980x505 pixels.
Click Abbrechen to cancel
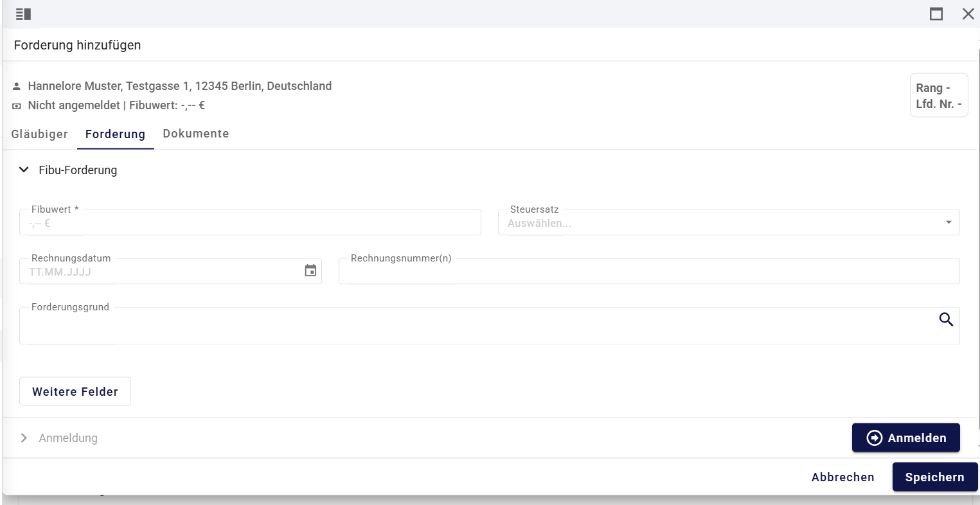pyautogui.click(x=842, y=477)
